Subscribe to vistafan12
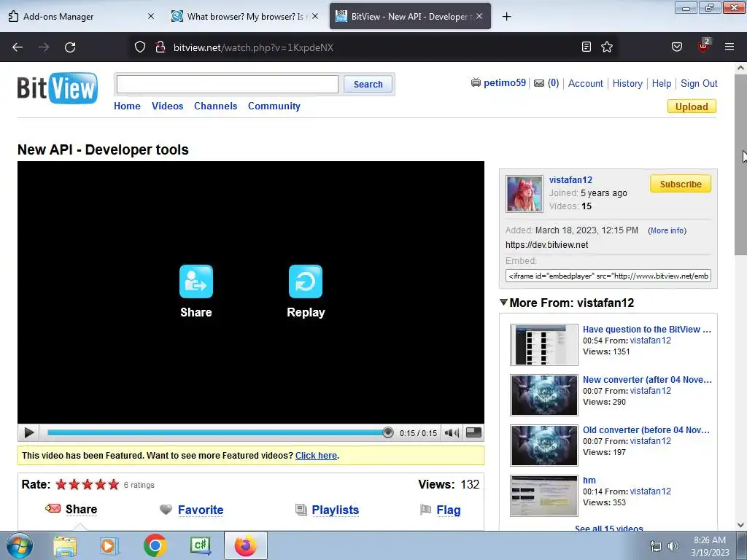The width and height of the screenshot is (747, 560). [x=681, y=184]
